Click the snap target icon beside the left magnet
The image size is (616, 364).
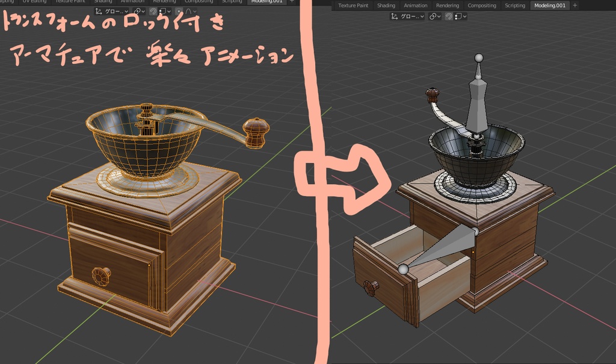pos(162,10)
